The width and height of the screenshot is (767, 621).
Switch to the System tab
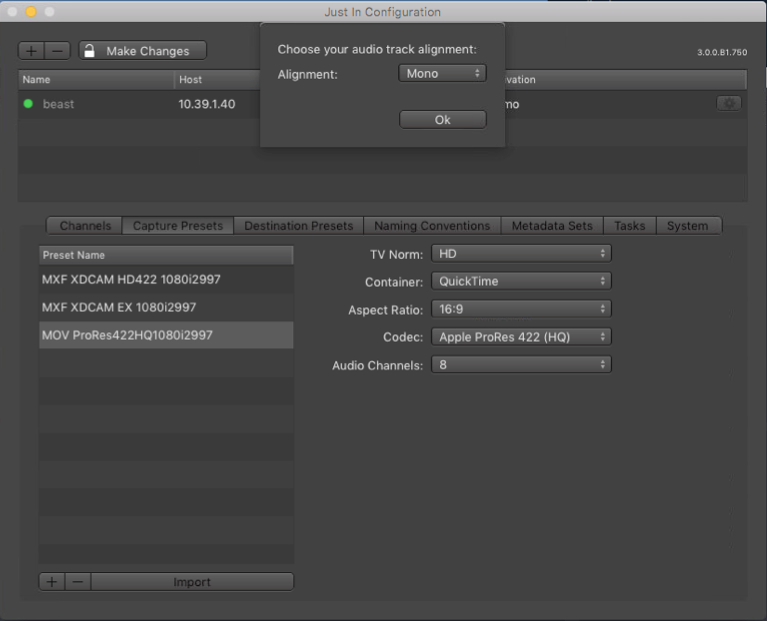pyautogui.click(x=688, y=226)
